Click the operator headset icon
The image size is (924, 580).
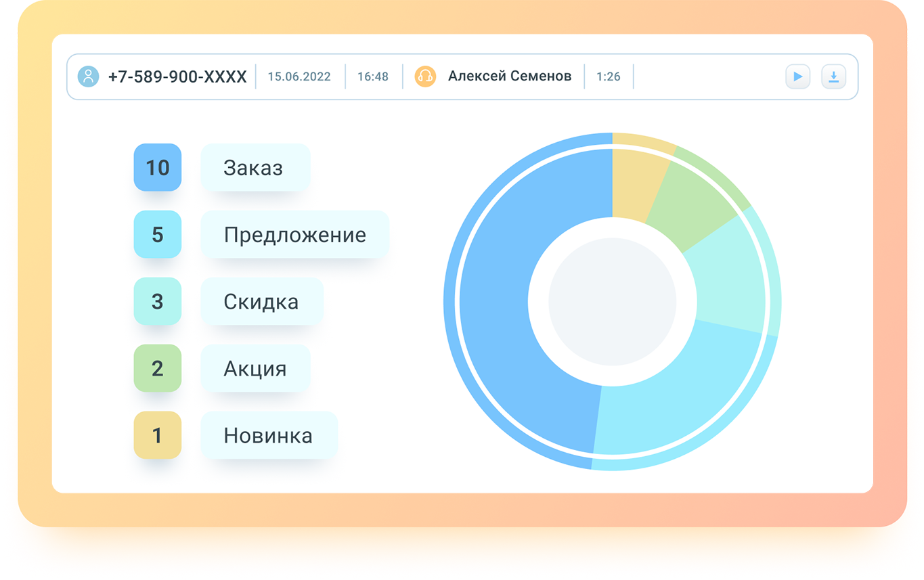(x=425, y=76)
